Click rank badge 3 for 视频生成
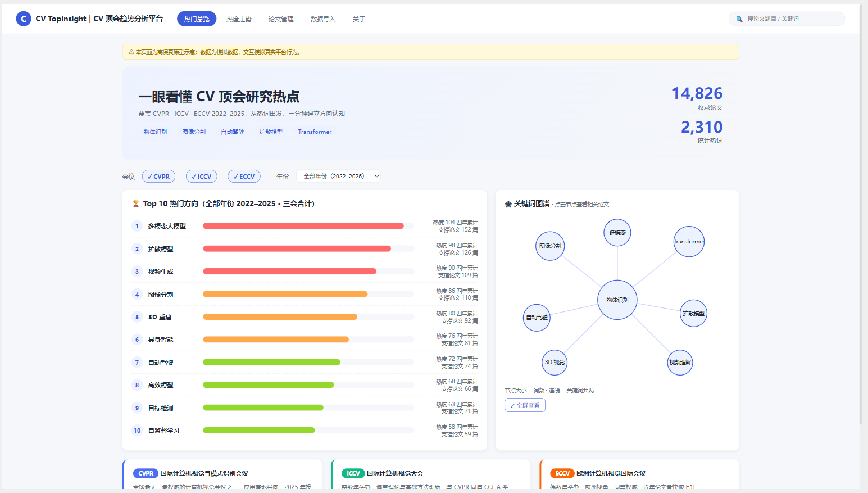 pyautogui.click(x=137, y=272)
